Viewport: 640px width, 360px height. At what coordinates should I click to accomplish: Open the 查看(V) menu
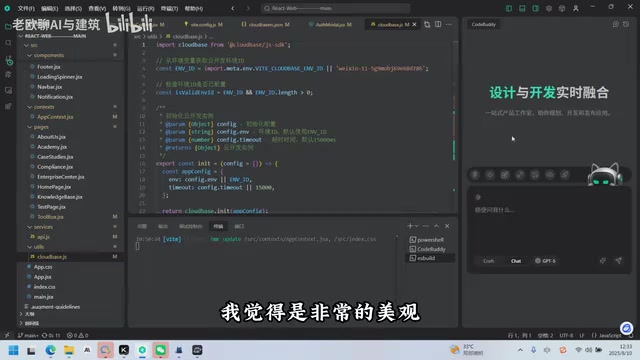pos(97,8)
